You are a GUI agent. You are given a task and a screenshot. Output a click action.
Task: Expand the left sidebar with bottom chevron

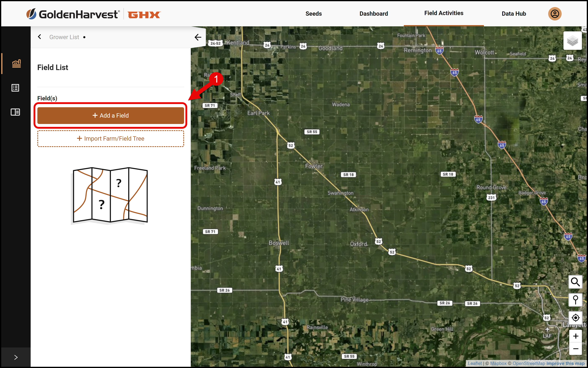(x=16, y=357)
